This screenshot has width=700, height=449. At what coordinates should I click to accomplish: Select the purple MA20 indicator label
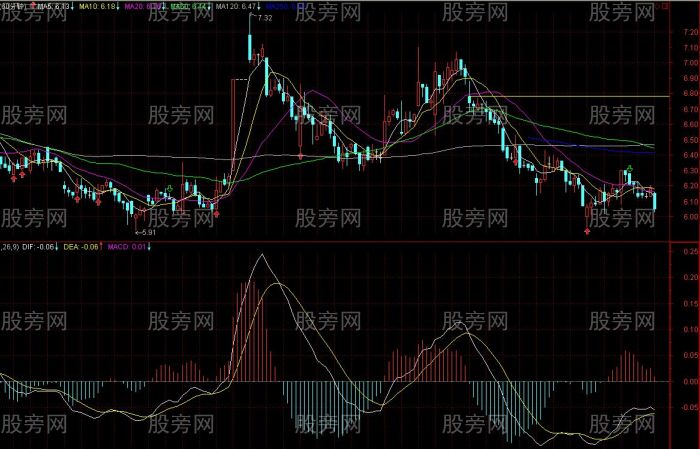pyautogui.click(x=142, y=6)
